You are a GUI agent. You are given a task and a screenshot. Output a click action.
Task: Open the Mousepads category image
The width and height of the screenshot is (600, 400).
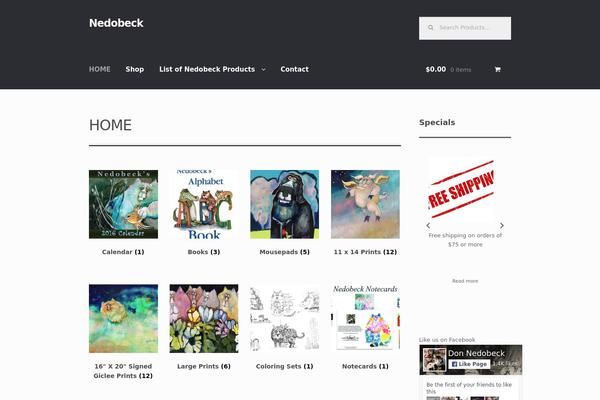[284, 204]
